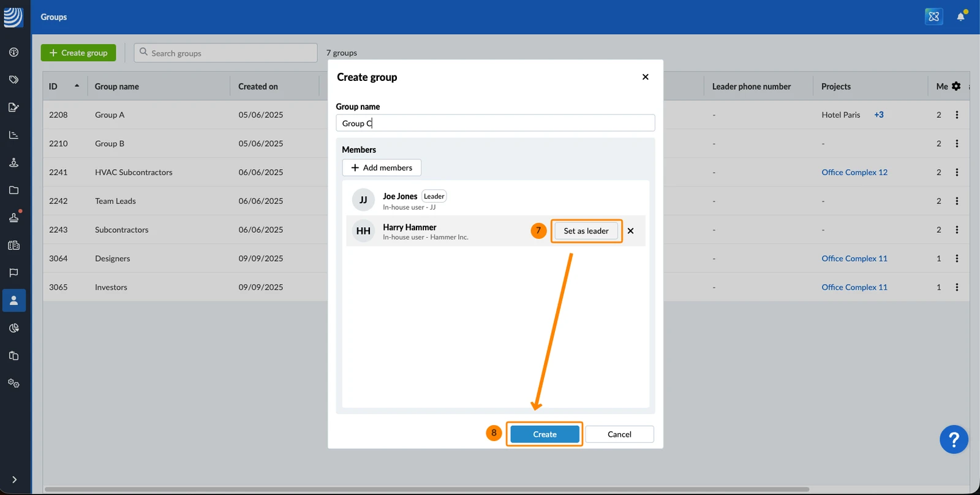Viewport: 980px width, 495px height.
Task: Click the "Leader" badge beside Joe Jones
Action: pos(434,196)
